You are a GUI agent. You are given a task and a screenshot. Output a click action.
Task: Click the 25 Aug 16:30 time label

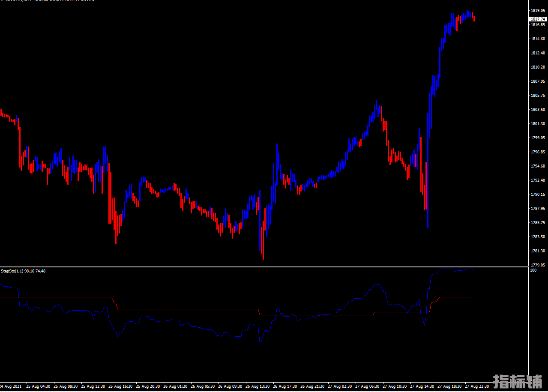[120, 386]
